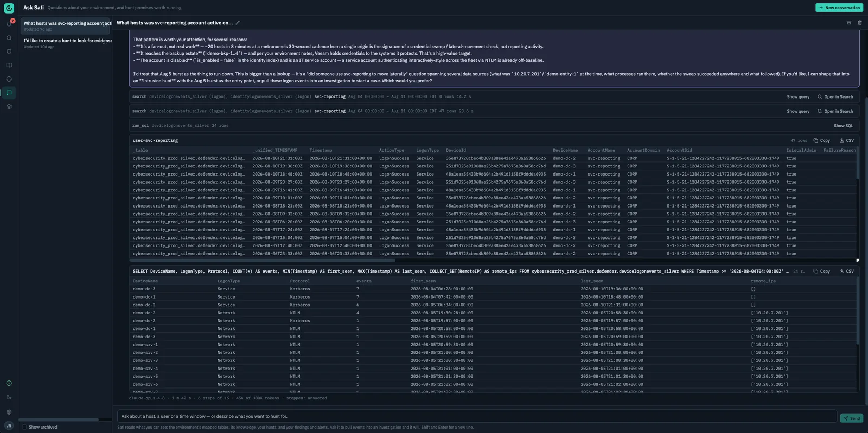868x433 pixels.
Task: Open the settings gear in sidebar
Action: (x=9, y=412)
